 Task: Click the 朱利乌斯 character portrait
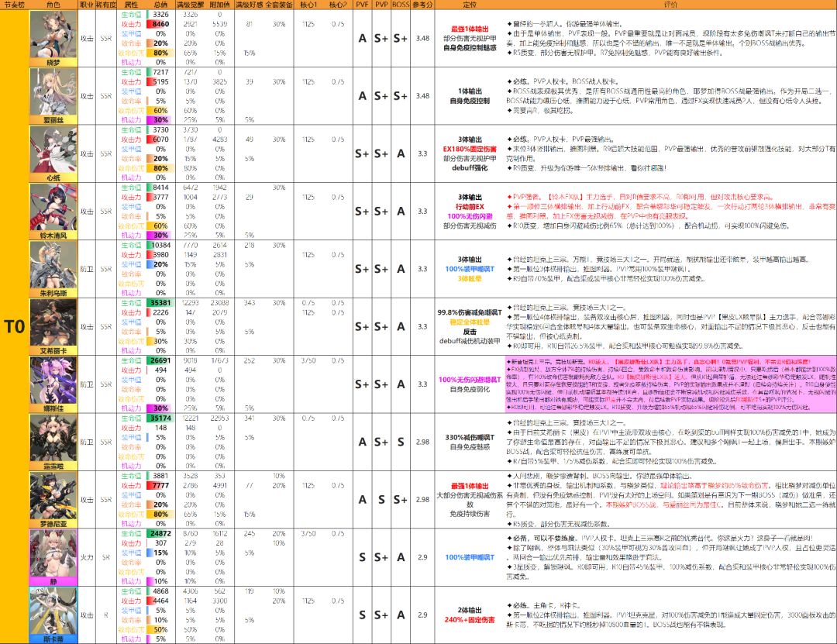click(x=53, y=265)
